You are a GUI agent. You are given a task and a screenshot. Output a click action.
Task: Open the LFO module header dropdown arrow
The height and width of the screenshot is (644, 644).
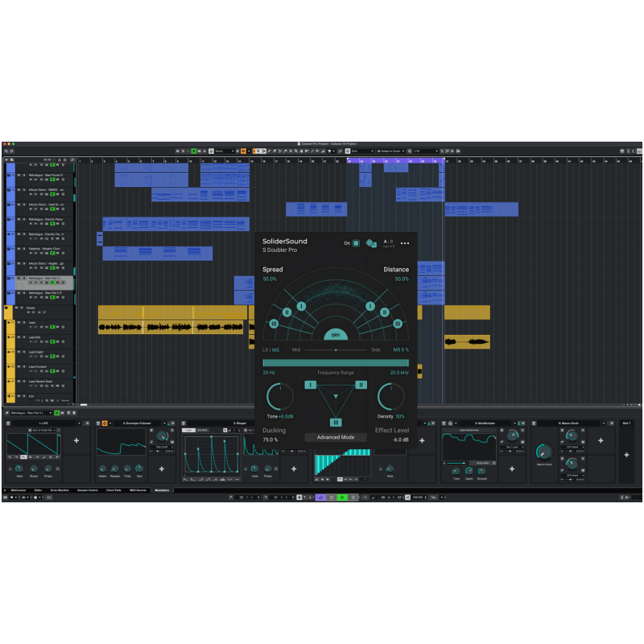click(x=79, y=423)
